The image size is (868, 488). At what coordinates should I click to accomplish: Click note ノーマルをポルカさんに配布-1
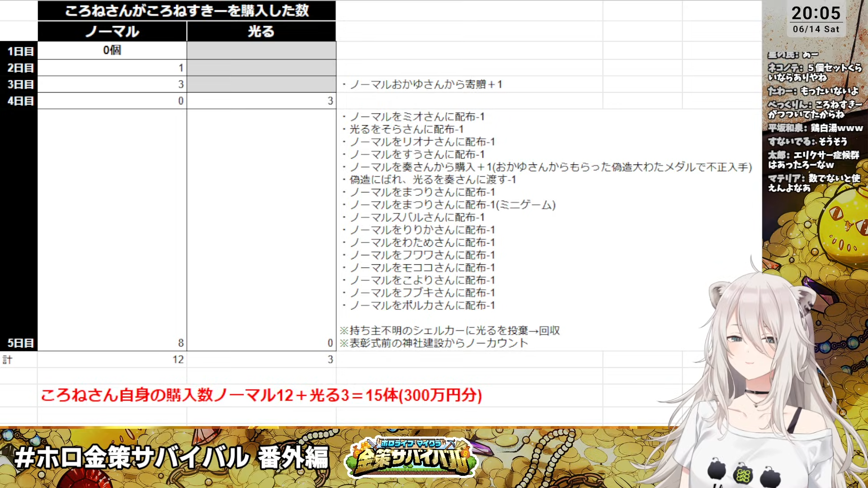click(x=418, y=305)
